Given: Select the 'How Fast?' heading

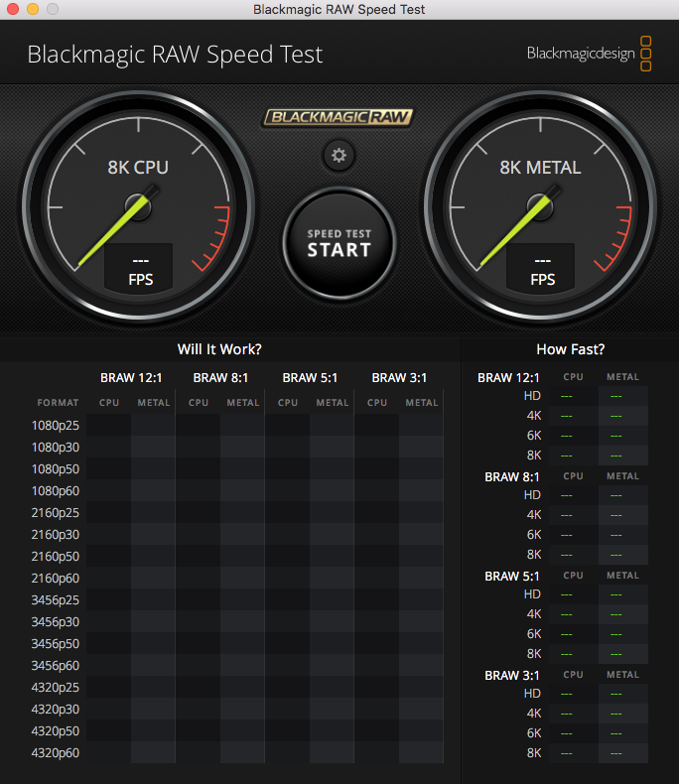Looking at the screenshot, I should tap(571, 349).
